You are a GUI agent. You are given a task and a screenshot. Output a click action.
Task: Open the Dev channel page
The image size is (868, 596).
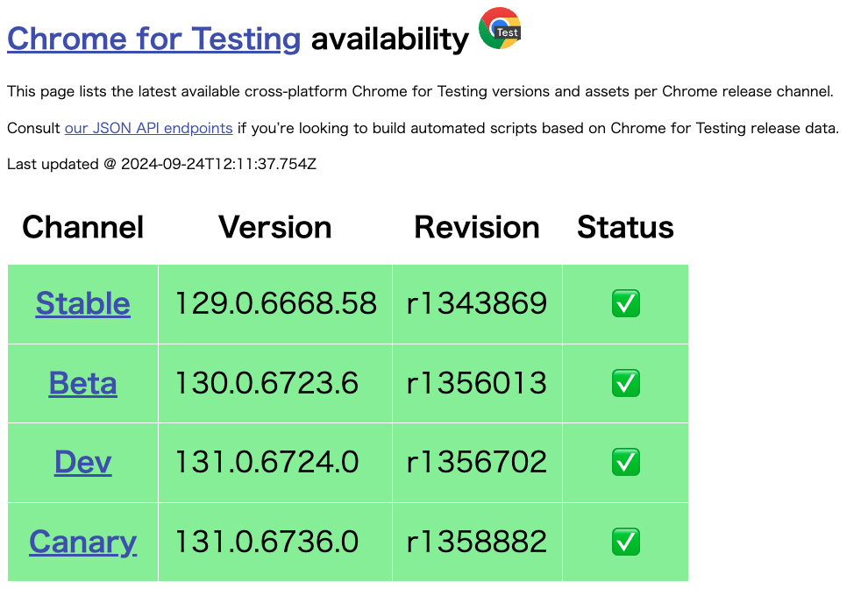[x=82, y=463]
